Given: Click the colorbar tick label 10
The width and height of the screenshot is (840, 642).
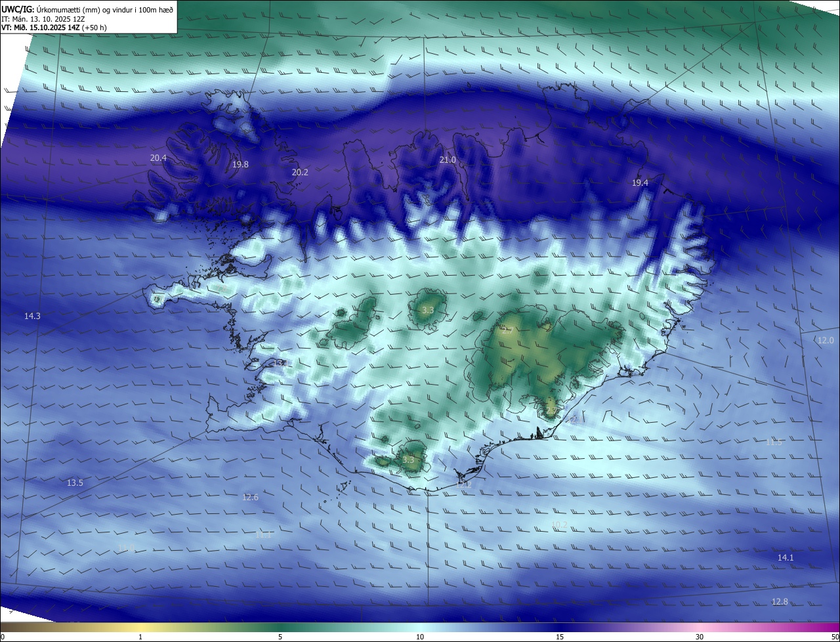Looking at the screenshot, I should pyautogui.click(x=420, y=637).
